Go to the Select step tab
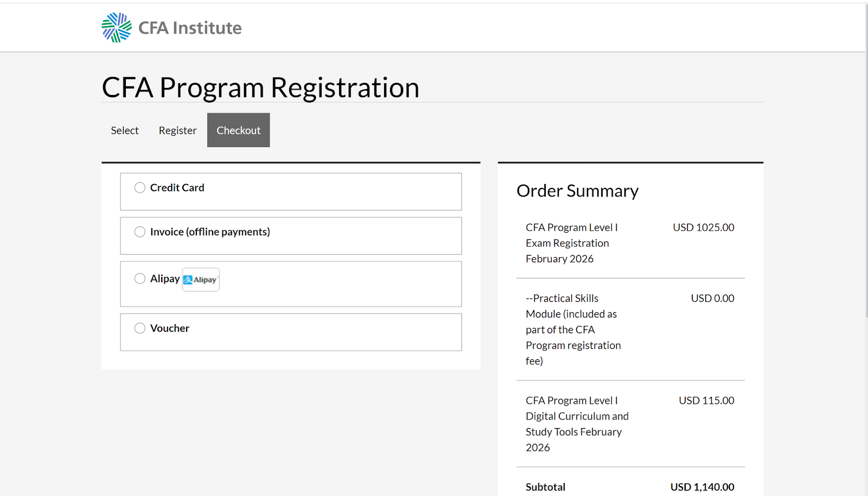The width and height of the screenshot is (868, 496). (125, 130)
